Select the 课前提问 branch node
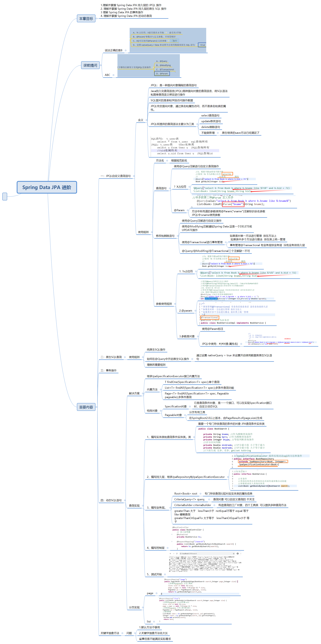This screenshot has width=321, height=644. pyautogui.click(x=90, y=65)
